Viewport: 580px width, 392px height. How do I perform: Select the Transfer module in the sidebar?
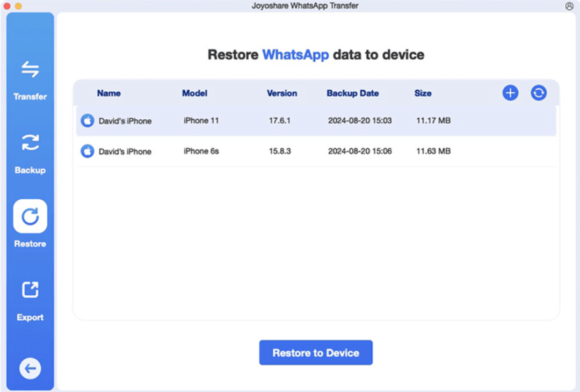[30, 78]
